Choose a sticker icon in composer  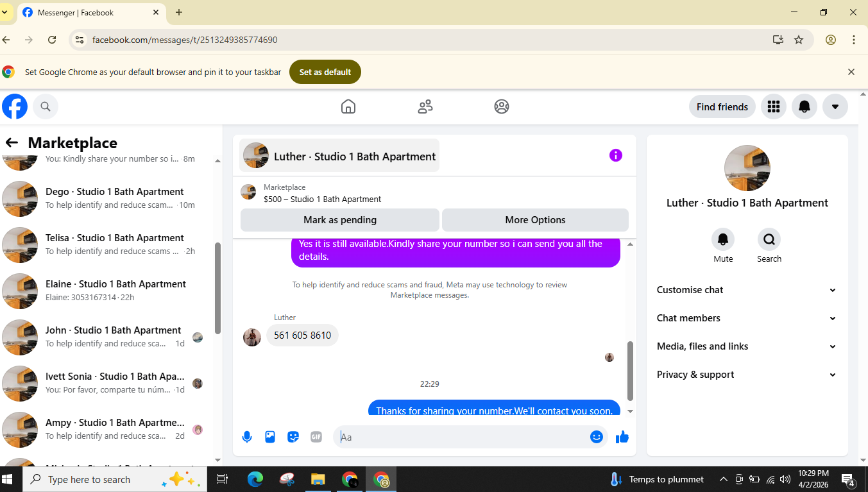[293, 437]
